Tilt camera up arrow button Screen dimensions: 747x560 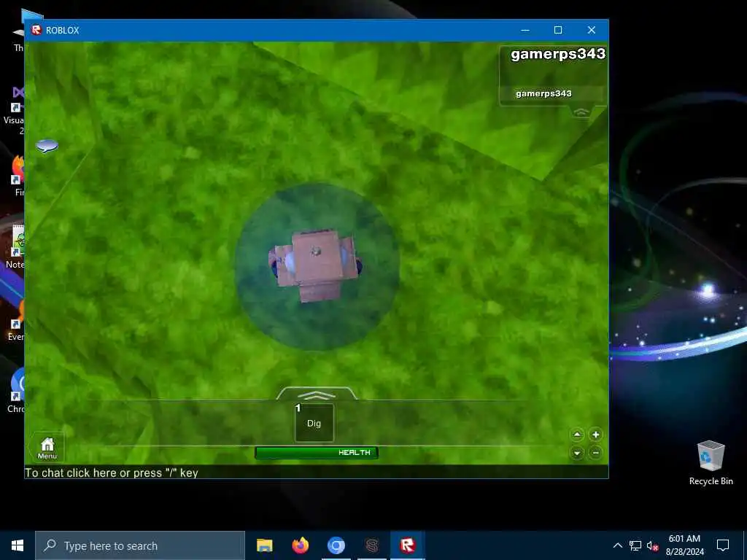point(577,435)
